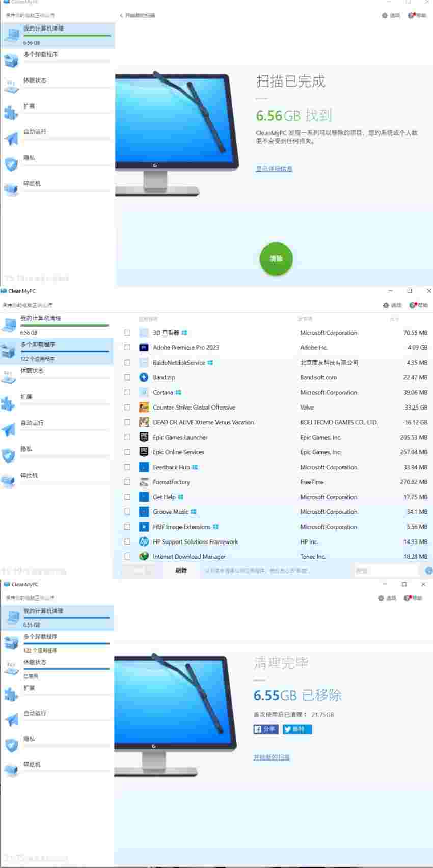
Task: Click the shredder icon in the scan-complete window sidebar
Action: pos(11,190)
